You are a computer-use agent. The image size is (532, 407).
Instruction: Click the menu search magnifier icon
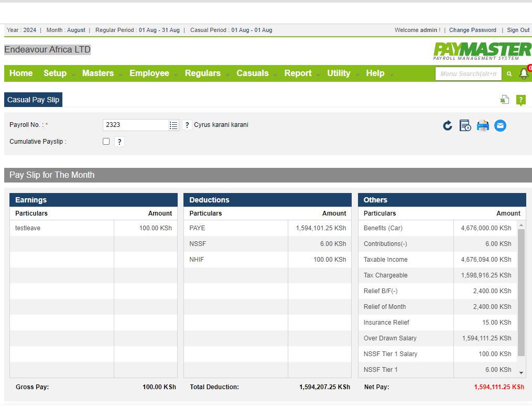pyautogui.click(x=508, y=74)
